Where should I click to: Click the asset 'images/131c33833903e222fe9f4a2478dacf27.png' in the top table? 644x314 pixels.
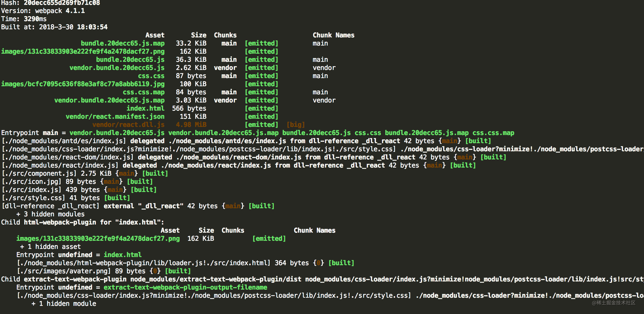(83, 52)
